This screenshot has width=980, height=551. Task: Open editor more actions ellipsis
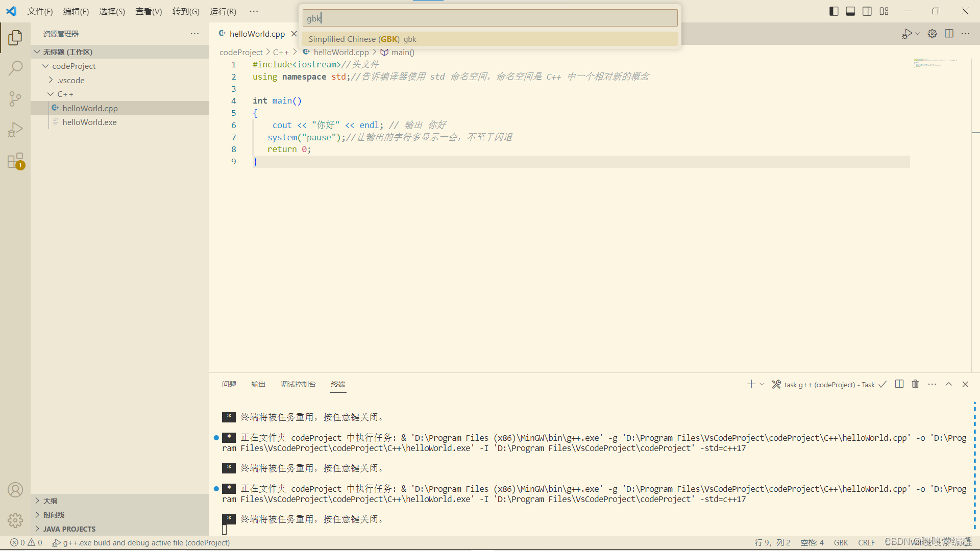click(965, 34)
